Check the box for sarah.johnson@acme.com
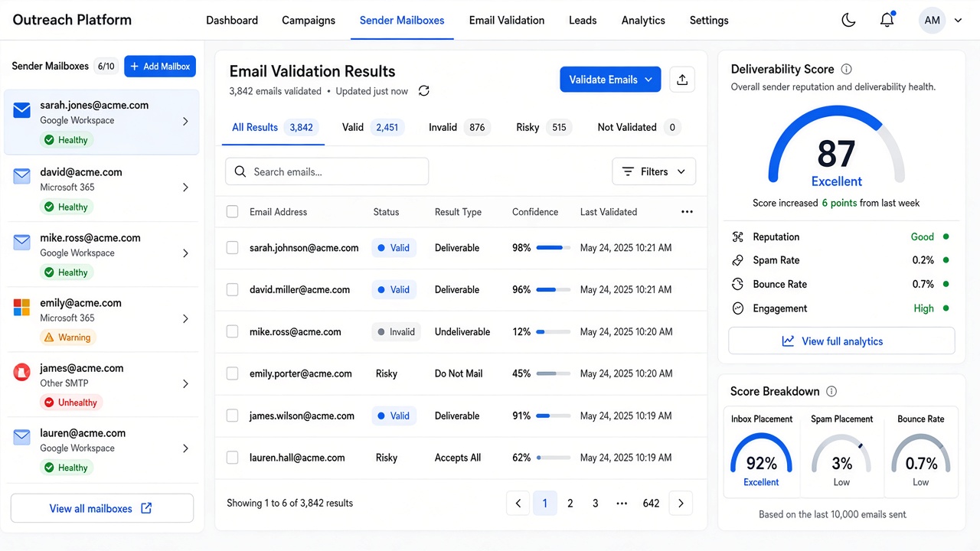Viewport: 980px width, 551px height. tap(233, 248)
